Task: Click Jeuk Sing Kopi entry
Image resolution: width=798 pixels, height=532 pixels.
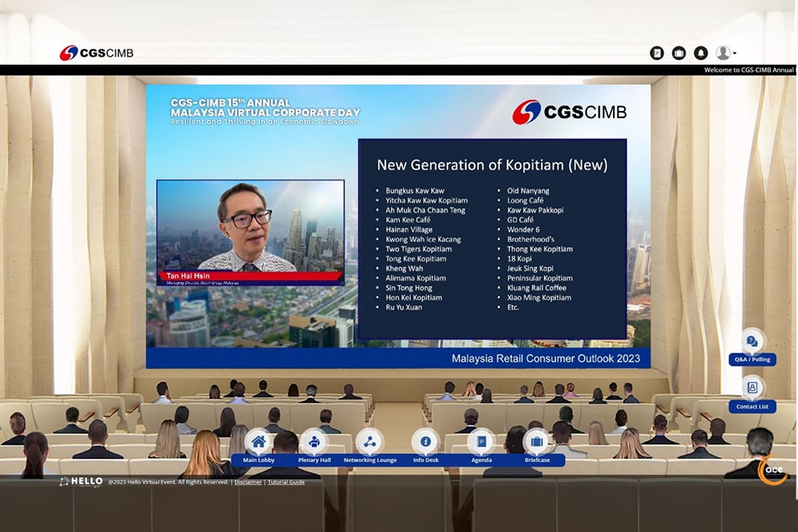Action: pyautogui.click(x=530, y=268)
